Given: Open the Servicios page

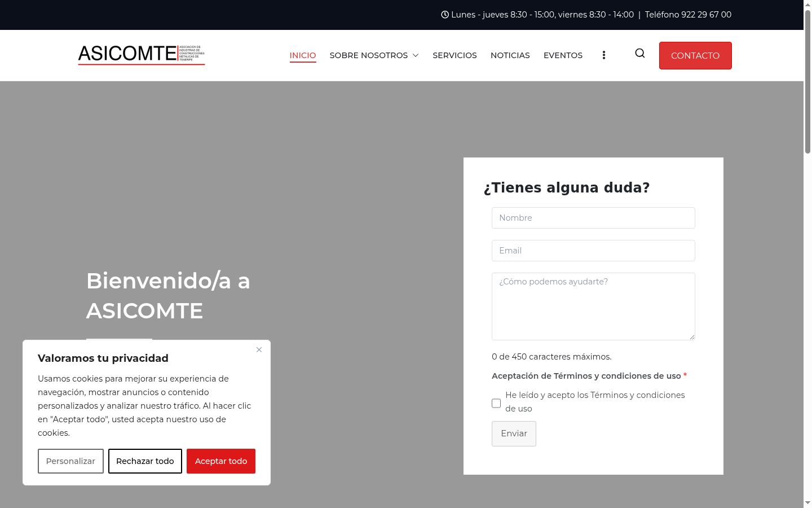Looking at the screenshot, I should 454,55.
